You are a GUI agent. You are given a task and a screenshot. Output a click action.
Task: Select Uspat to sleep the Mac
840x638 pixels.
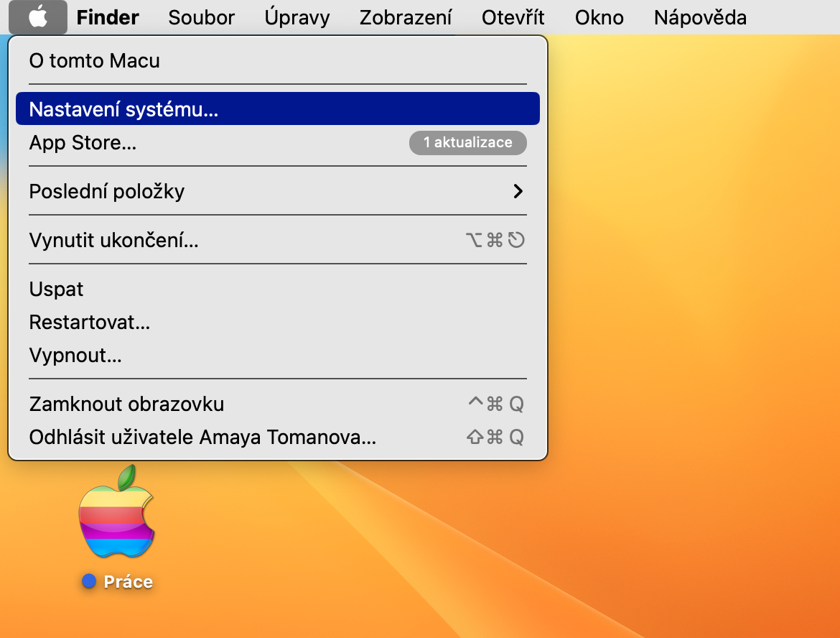coord(278,290)
